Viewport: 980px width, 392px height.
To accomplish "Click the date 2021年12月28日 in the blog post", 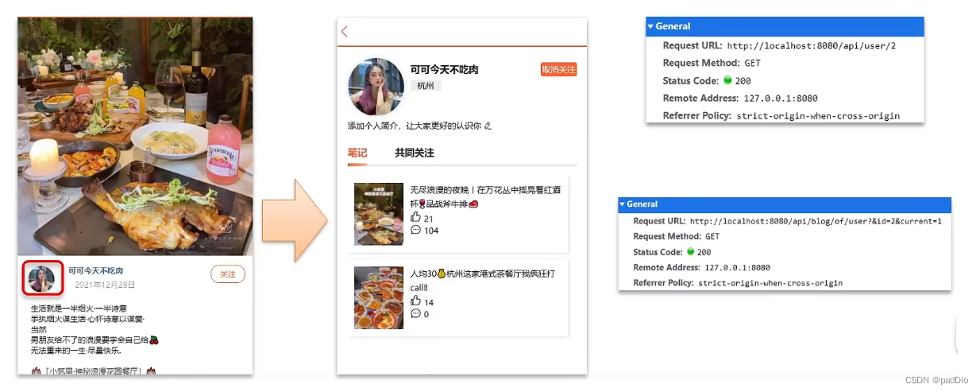I will point(105,285).
